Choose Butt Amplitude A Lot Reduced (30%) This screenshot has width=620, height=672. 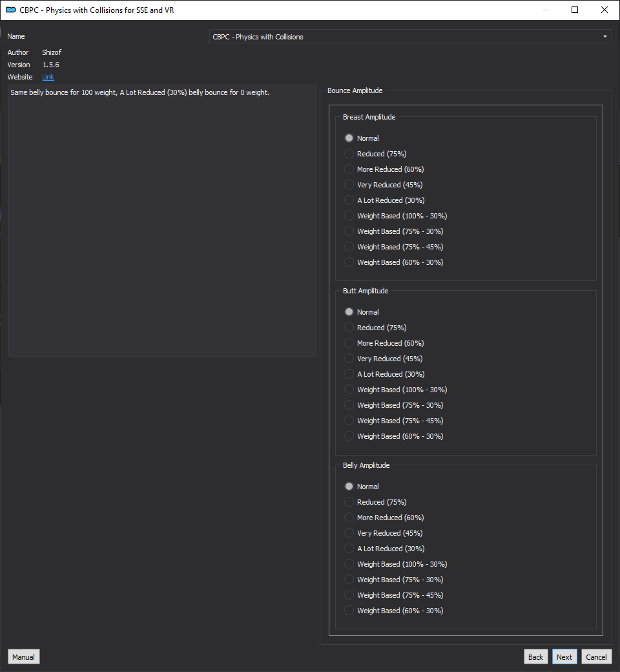pyautogui.click(x=384, y=374)
